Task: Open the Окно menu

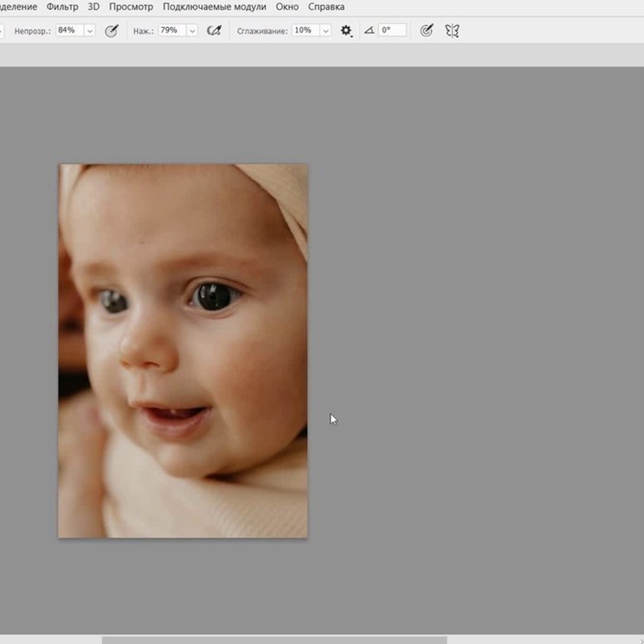Action: 287,7
